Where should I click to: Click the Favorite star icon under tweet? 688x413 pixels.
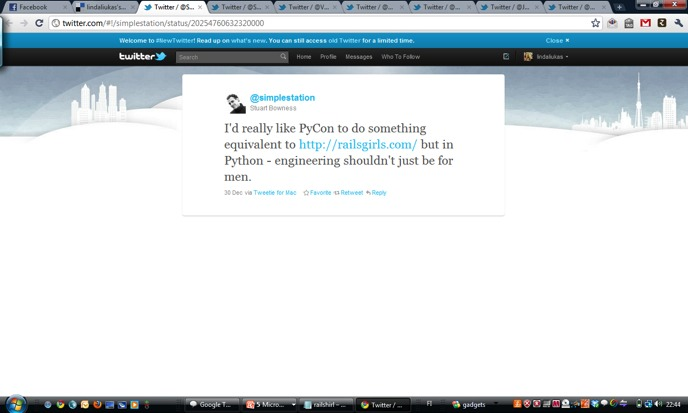click(x=306, y=193)
